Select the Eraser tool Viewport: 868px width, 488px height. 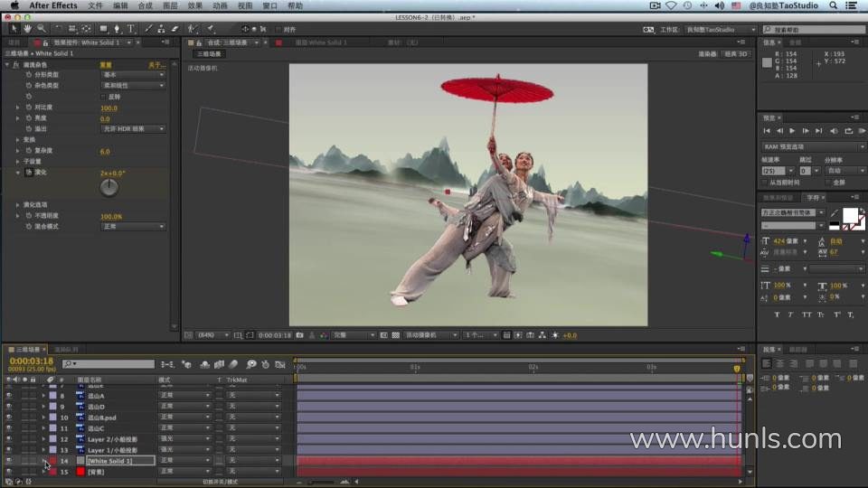point(175,29)
